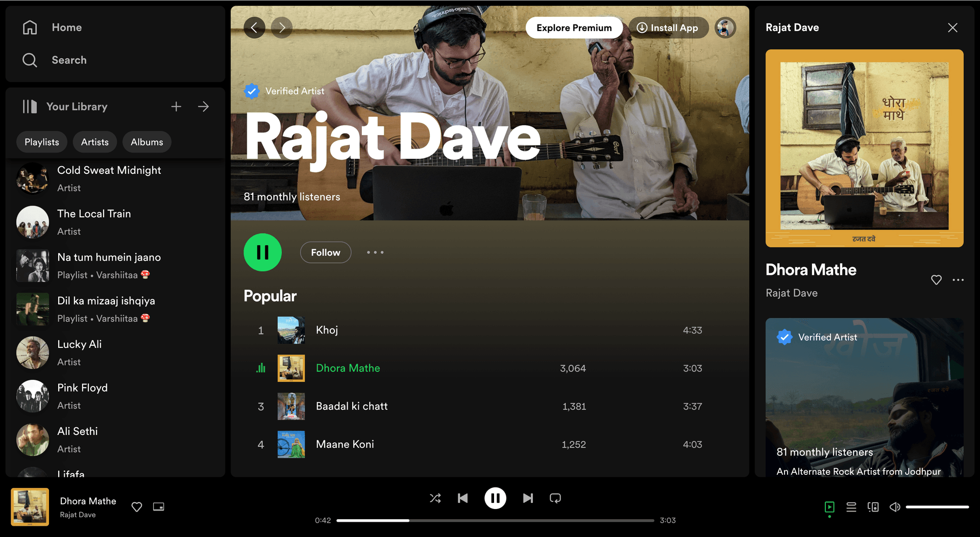Filter library by Artists
This screenshot has height=537, width=980.
[x=95, y=142]
